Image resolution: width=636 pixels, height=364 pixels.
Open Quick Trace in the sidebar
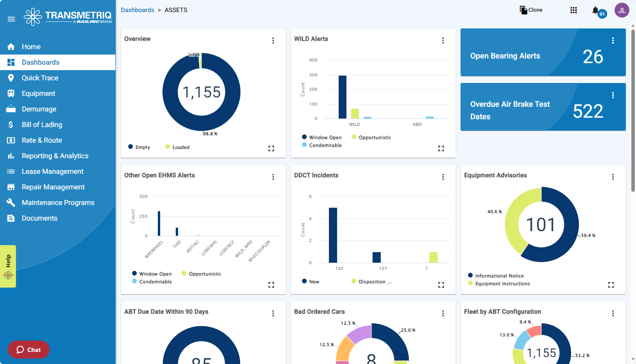(x=58, y=78)
